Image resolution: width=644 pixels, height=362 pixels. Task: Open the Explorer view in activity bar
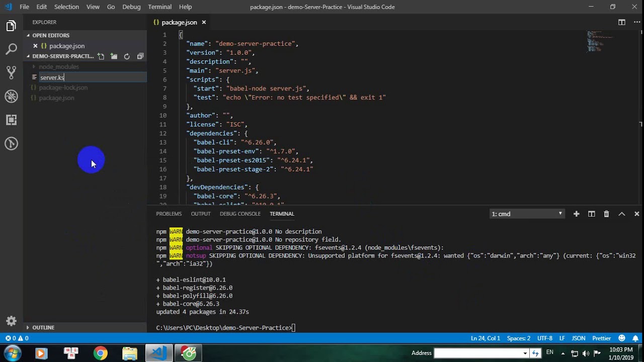pos(11,26)
